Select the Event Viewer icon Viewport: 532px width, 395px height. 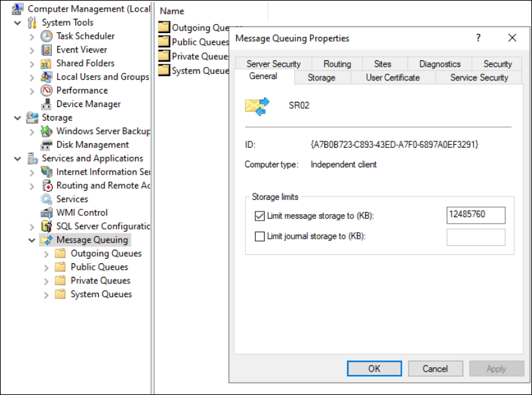pyautogui.click(x=46, y=50)
